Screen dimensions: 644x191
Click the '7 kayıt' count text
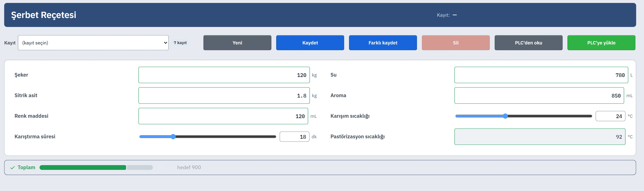tap(180, 43)
